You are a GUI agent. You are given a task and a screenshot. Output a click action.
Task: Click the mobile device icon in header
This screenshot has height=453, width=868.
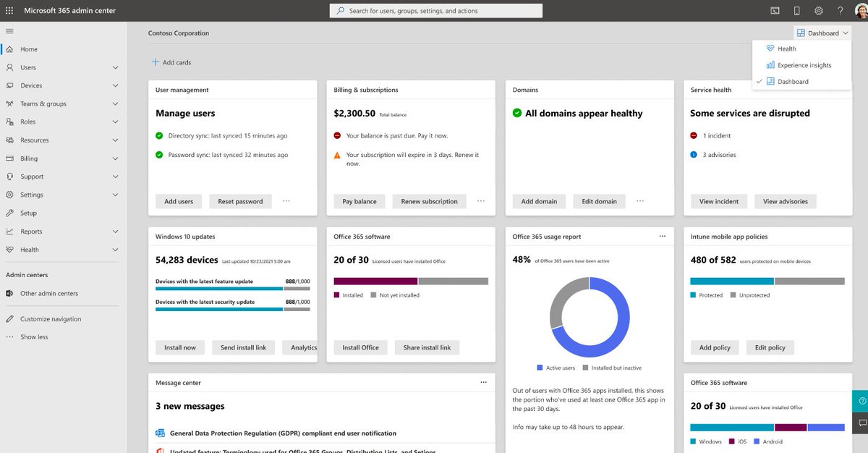pos(796,11)
